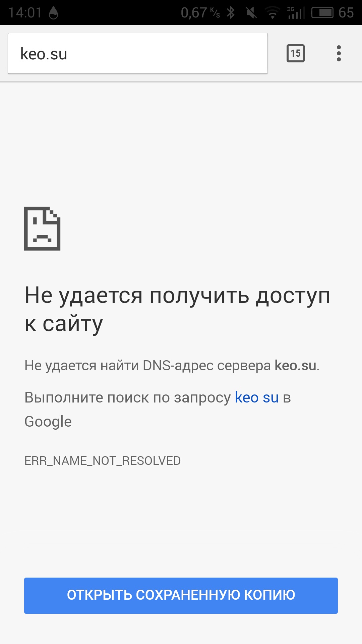Tap the 14:01 clock in status bar
362x644 pixels.
click(25, 13)
